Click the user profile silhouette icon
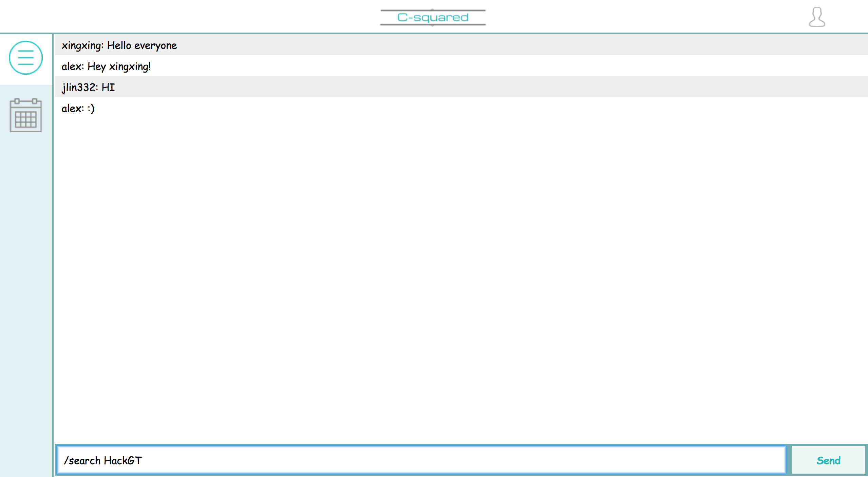Image resolution: width=868 pixels, height=477 pixels. tap(817, 17)
